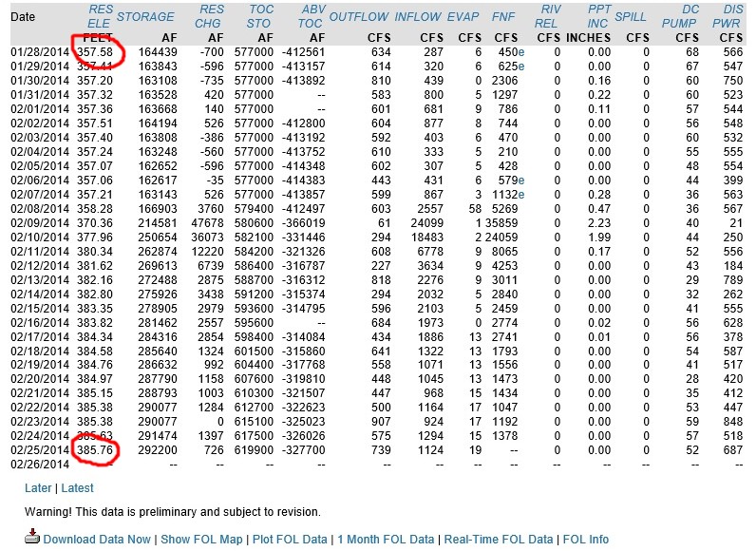Jump to the Latest data link

[x=78, y=488]
